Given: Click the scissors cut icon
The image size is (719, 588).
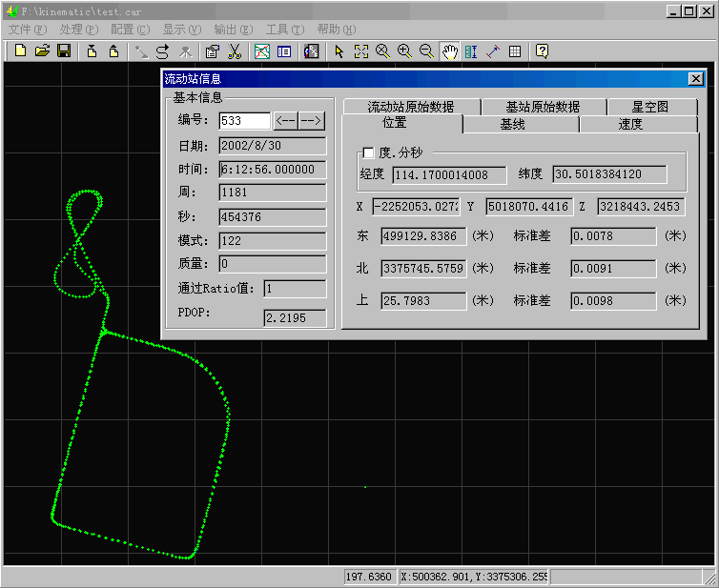Looking at the screenshot, I should [234, 51].
